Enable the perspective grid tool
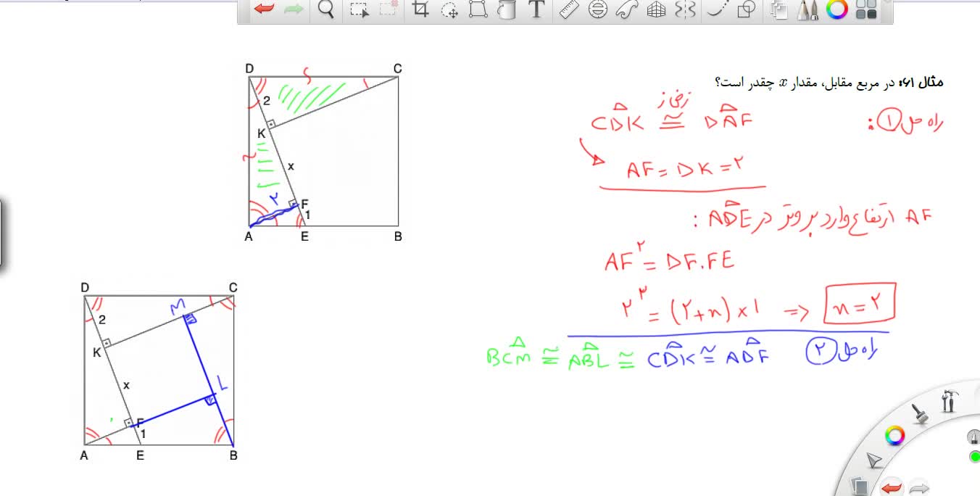Image resolution: width=980 pixels, height=496 pixels. [656, 9]
